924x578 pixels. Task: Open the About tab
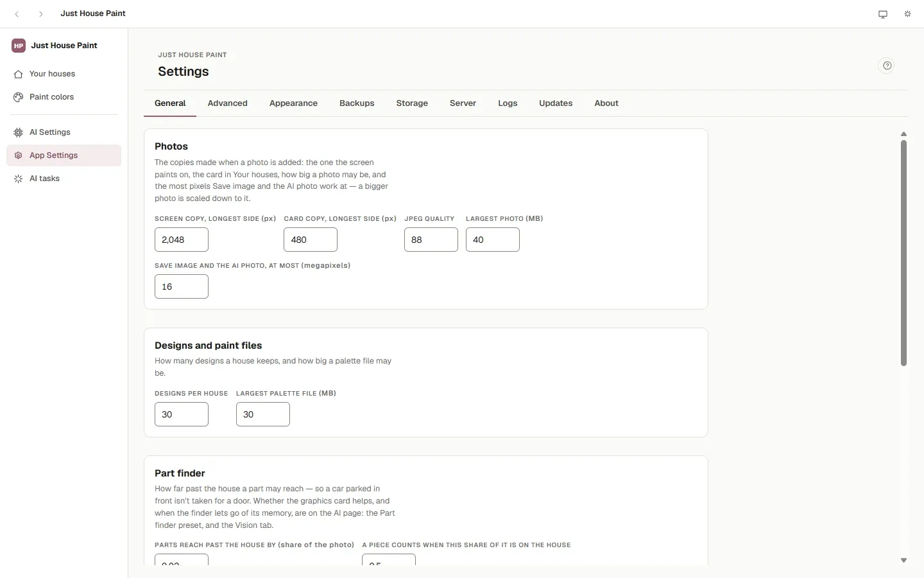tap(606, 103)
